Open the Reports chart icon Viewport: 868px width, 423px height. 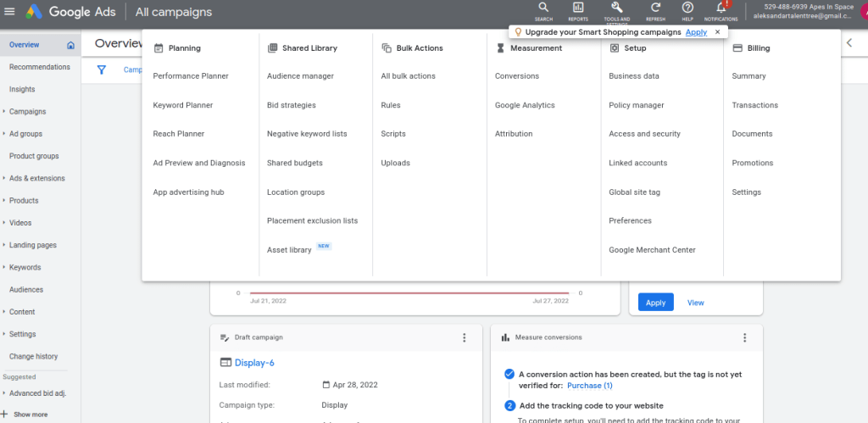point(578,7)
